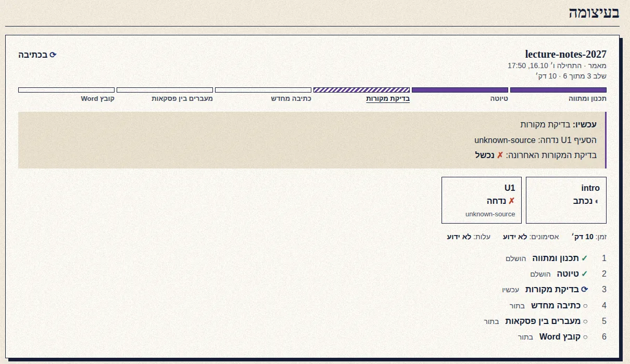Click the זמן: 10 דק׳ stat
The image size is (630, 364).
pos(589,237)
